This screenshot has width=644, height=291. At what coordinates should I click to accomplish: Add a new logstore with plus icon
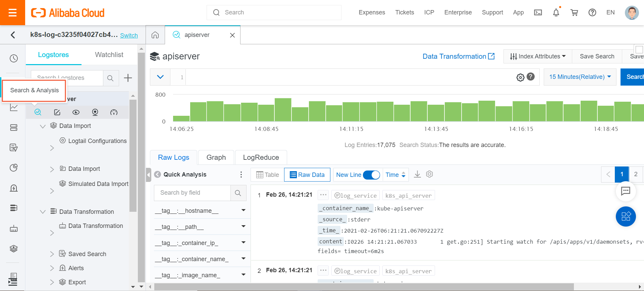[128, 78]
